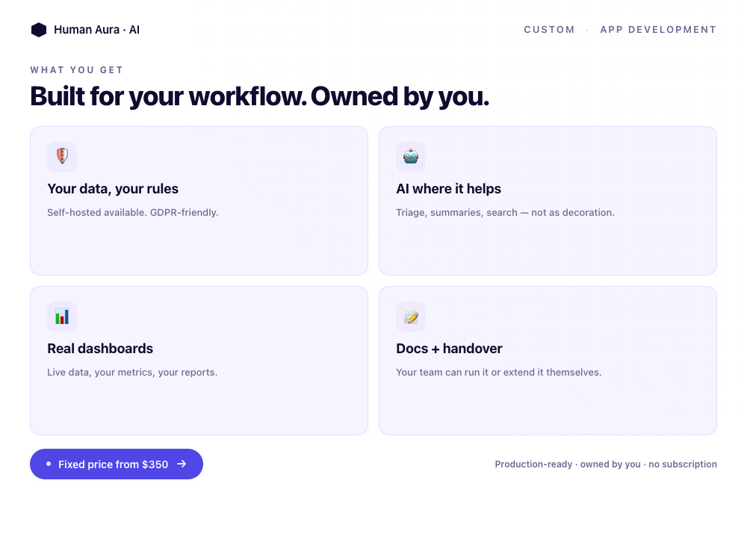747x560 pixels.
Task: Select the Real dashboards title
Action: [100, 349]
